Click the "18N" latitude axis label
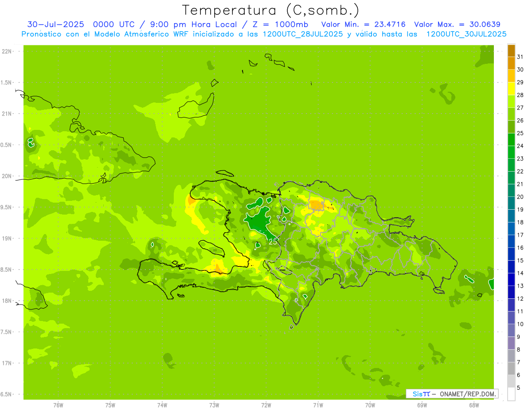This screenshot has width=532, height=411. [6, 301]
